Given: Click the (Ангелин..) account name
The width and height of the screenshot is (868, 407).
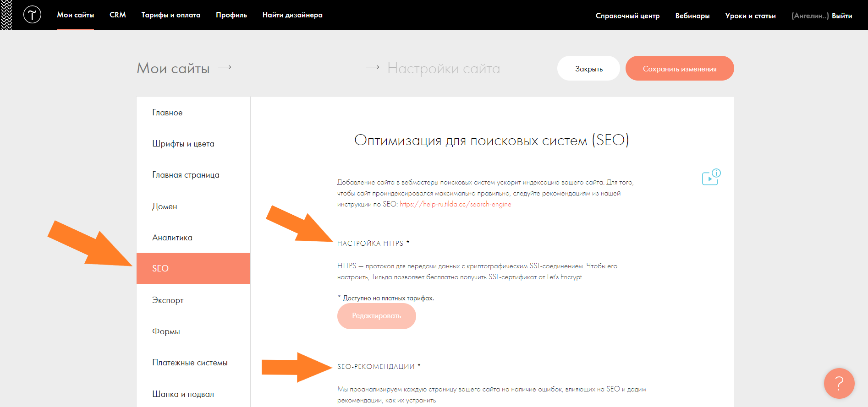Looking at the screenshot, I should [810, 16].
